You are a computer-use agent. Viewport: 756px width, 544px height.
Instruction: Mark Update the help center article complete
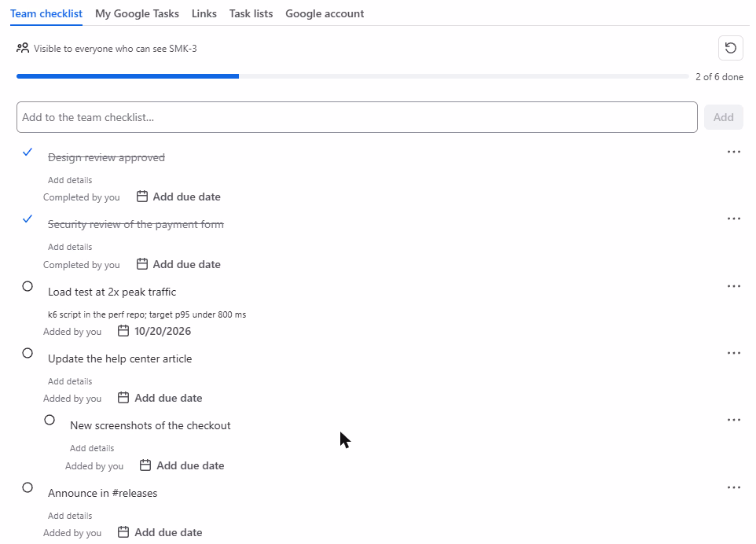28,353
